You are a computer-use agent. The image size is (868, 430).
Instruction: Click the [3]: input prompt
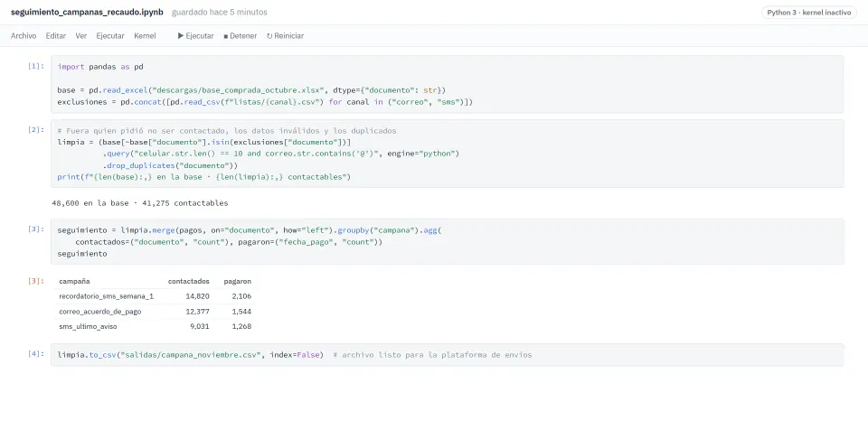coord(36,229)
